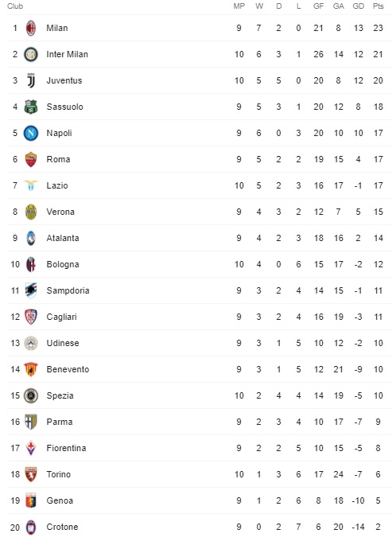The image size is (392, 549).
Task: Click the Club column header
Action: click(x=15, y=6)
